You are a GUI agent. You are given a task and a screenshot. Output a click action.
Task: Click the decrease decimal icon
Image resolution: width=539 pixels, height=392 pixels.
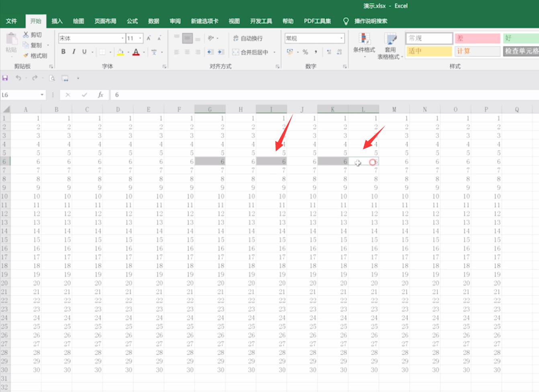point(340,52)
